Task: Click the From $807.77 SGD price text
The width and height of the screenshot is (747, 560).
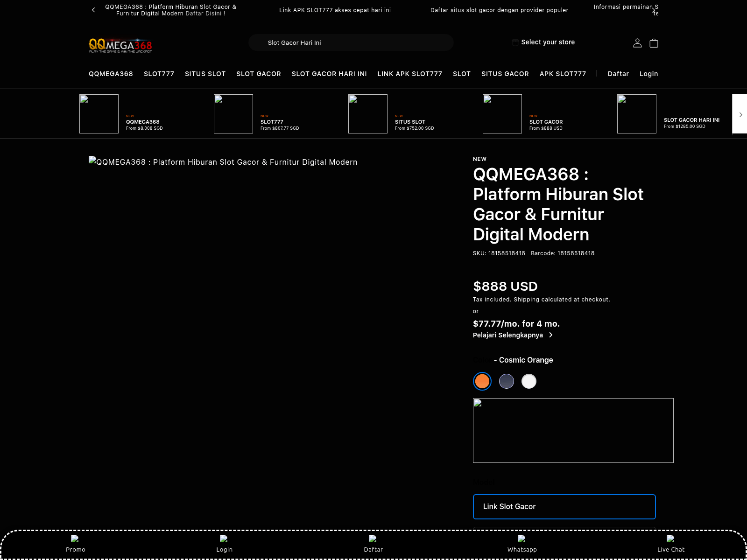Action: (280, 128)
